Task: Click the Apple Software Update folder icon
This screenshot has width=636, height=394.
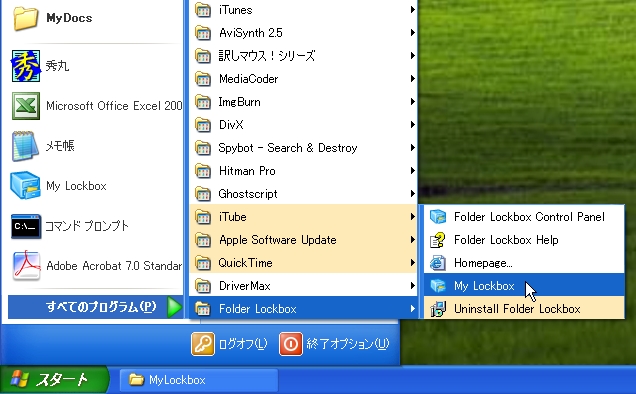Action: coord(203,240)
